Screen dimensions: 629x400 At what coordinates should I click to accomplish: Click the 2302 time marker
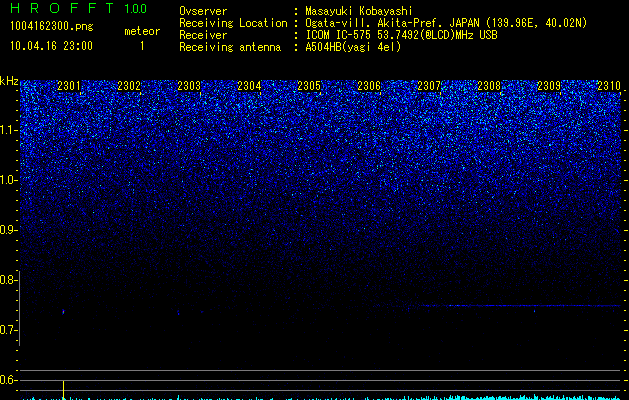[x=129, y=86]
